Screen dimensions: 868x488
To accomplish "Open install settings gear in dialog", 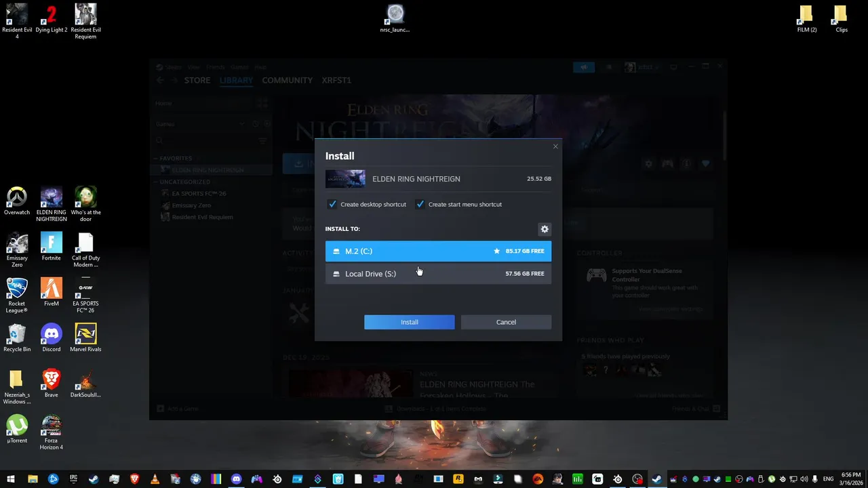I will coord(545,229).
